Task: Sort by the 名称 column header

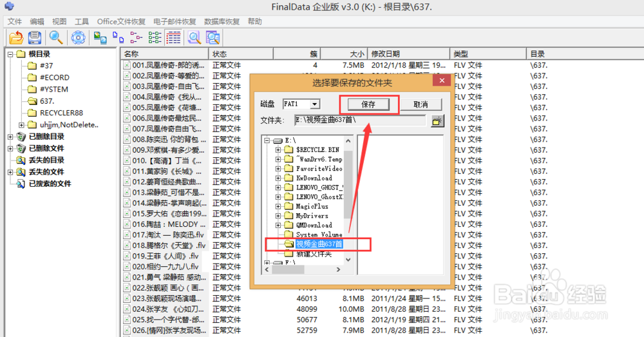Action: [164, 54]
